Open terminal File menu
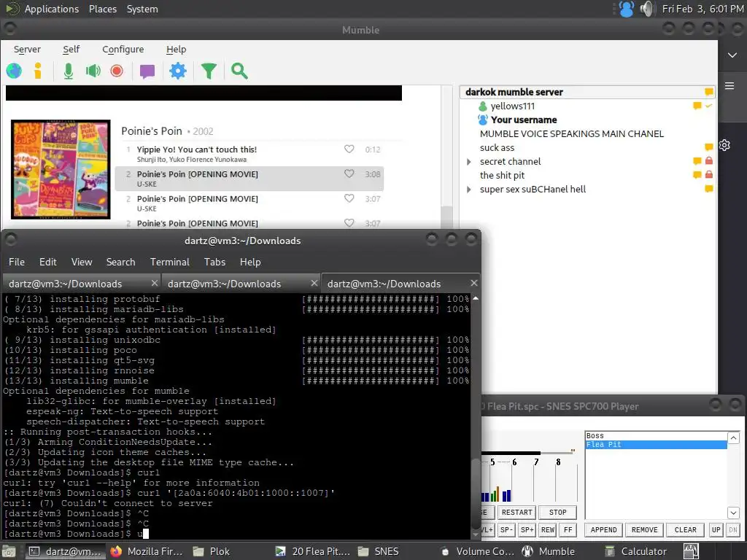Screen dimensions: 747x560 tap(17, 262)
